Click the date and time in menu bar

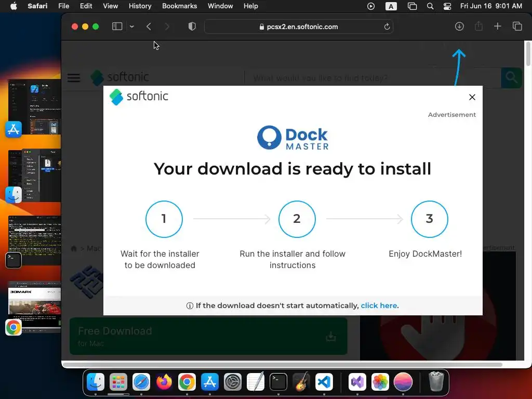pyautogui.click(x=491, y=6)
